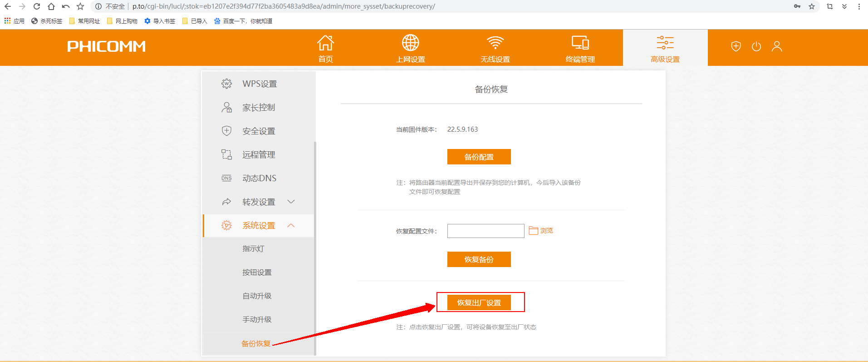Click the browser forward arrow

[x=22, y=6]
